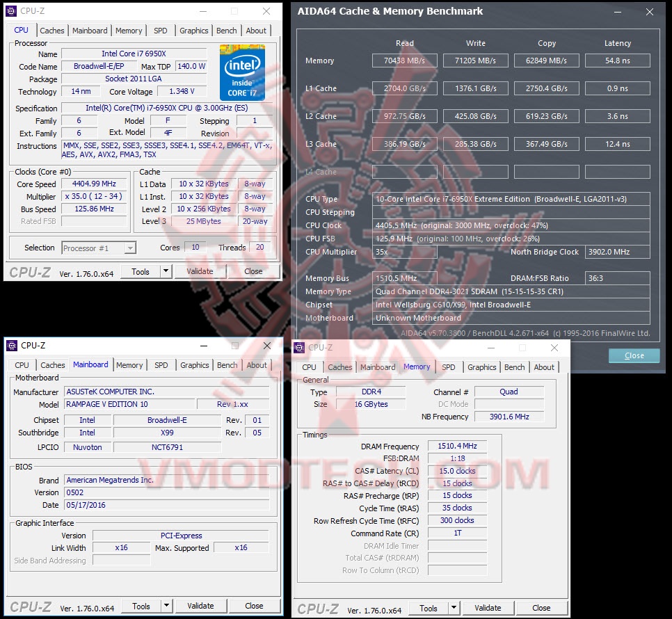Open Tools dropdown arrow in the Mainboard CPU-Z window
The width and height of the screenshot is (672, 619).
tap(167, 606)
